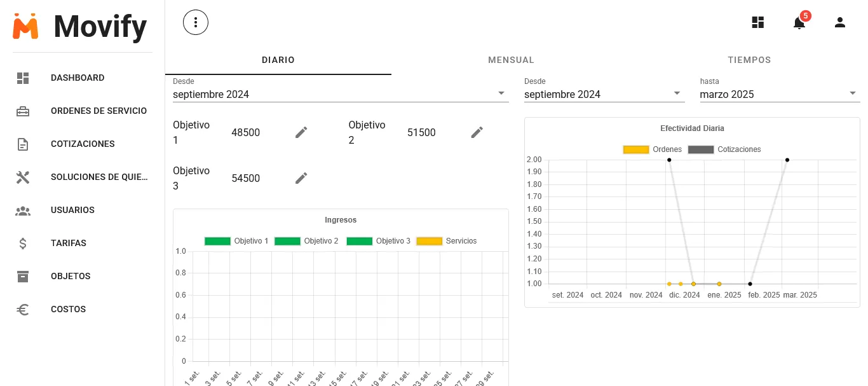Image resolution: width=868 pixels, height=386 pixels.
Task: Open OBJETOS menu item
Action: (71, 276)
